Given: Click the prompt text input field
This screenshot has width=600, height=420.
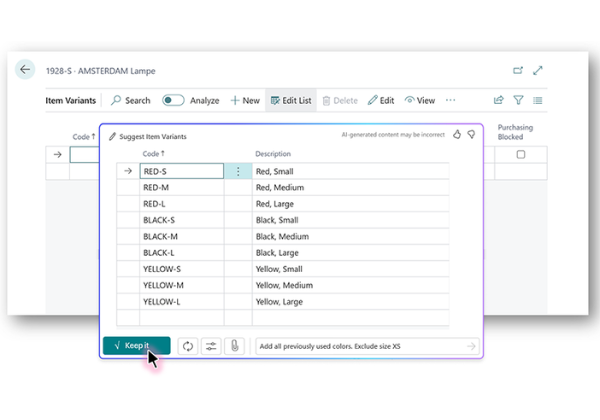Looking at the screenshot, I should pyautogui.click(x=360, y=346).
